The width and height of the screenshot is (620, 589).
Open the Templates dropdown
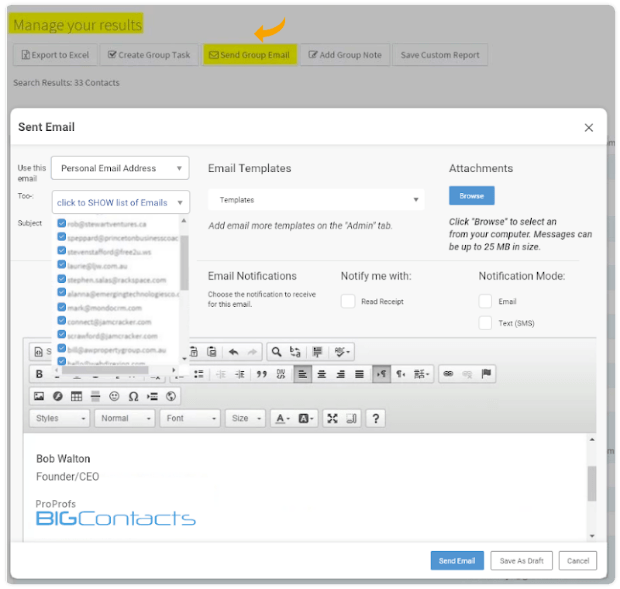click(316, 200)
